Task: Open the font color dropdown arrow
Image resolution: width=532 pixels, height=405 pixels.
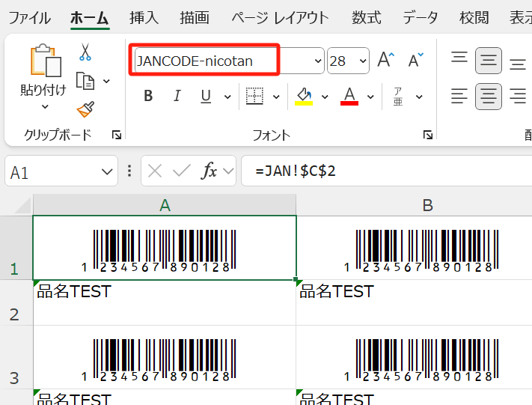Action: pyautogui.click(x=371, y=97)
